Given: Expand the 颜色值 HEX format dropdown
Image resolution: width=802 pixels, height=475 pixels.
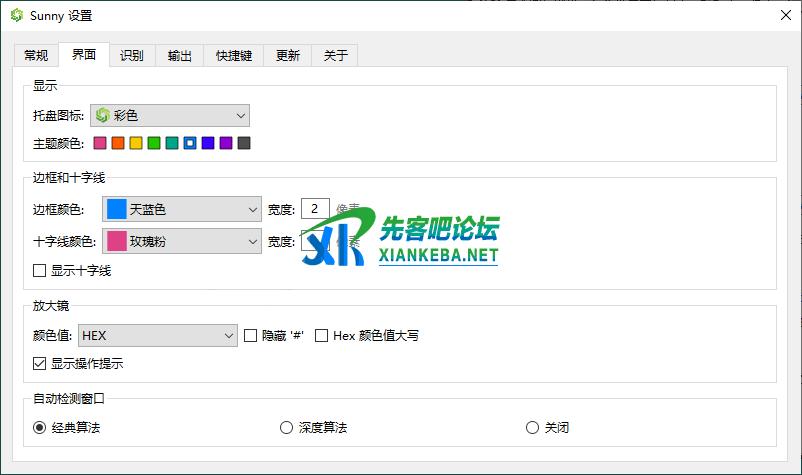Looking at the screenshot, I should click(x=157, y=336).
